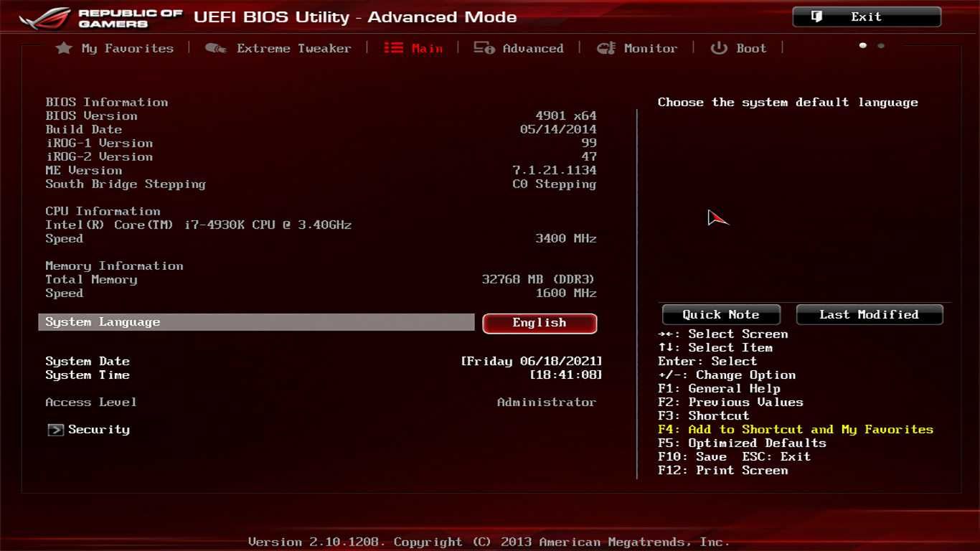Screen dimensions: 980x551
Task: Click the arrow icon beside Security
Action: click(x=55, y=430)
